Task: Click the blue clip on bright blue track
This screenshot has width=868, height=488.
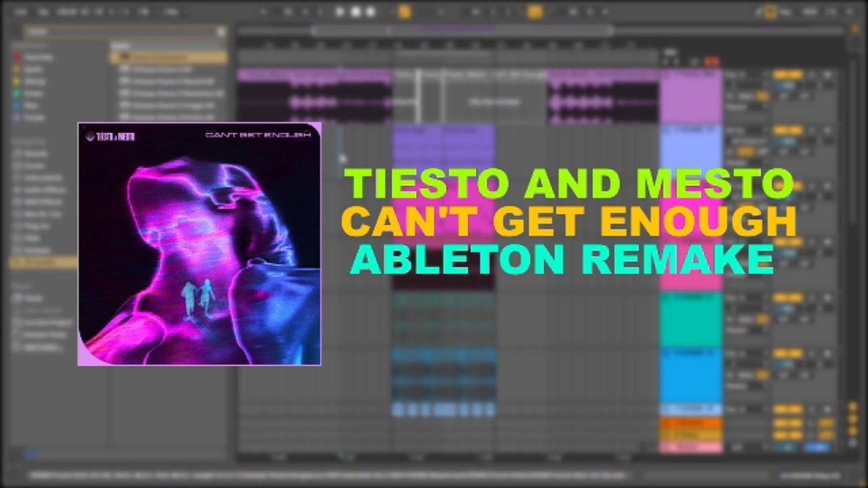Action: [443, 375]
